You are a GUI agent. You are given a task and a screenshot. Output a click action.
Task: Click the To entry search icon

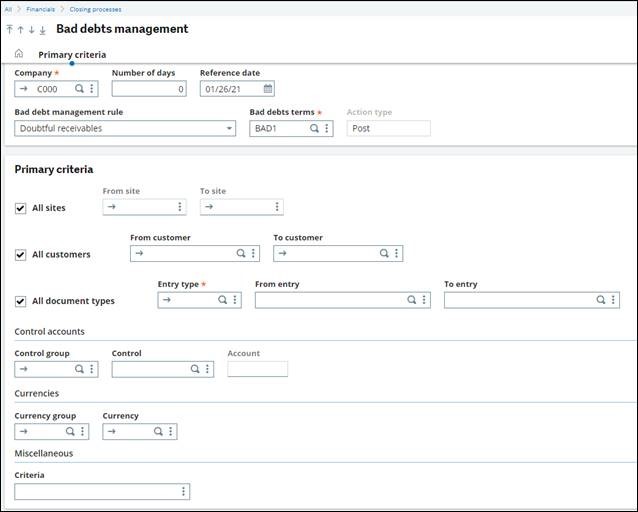pos(601,300)
